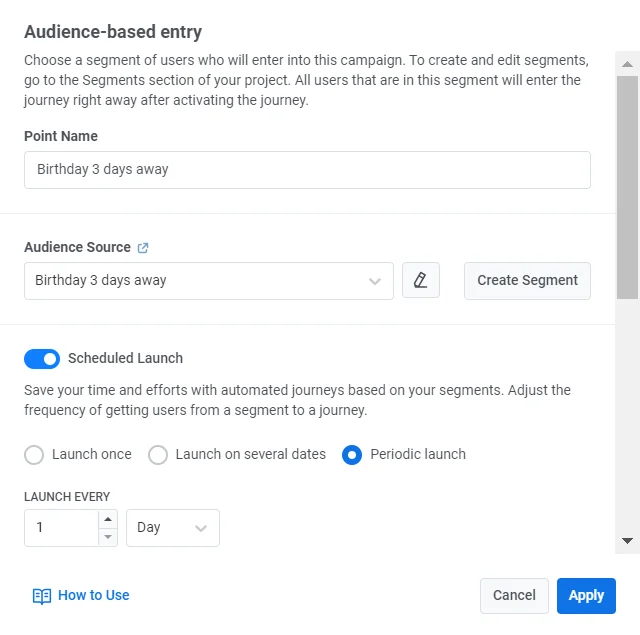This screenshot has width=640, height=635.
Task: Choose Launch on several dates option
Action: [158, 455]
